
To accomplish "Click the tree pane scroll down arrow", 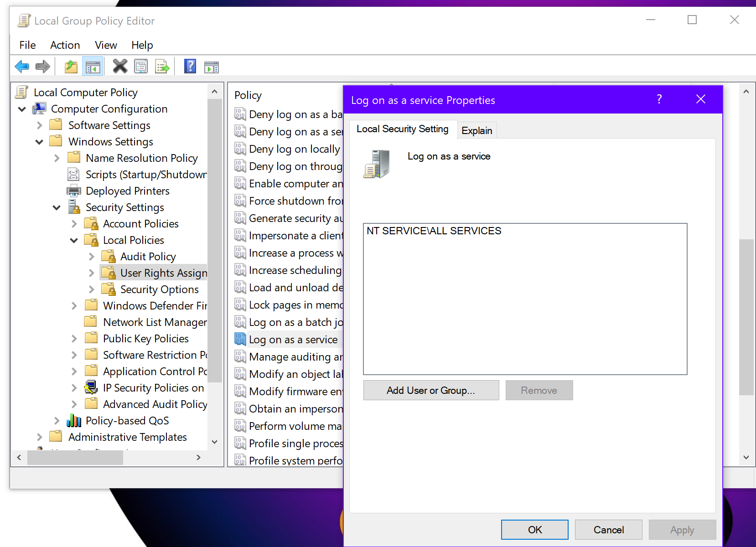I will click(214, 442).
